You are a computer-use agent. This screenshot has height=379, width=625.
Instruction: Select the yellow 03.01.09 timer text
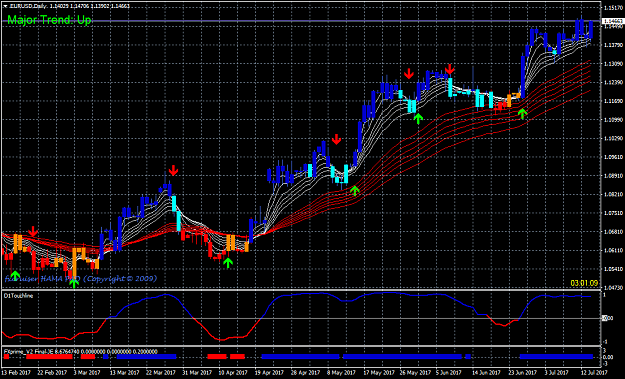pyautogui.click(x=584, y=283)
